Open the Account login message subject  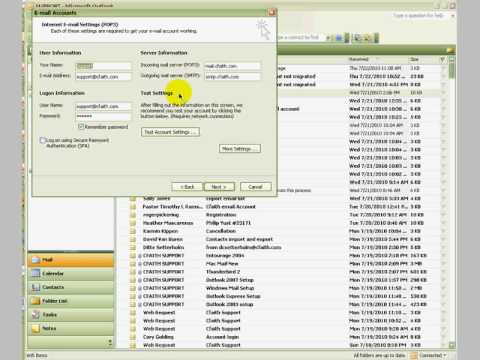222,337
